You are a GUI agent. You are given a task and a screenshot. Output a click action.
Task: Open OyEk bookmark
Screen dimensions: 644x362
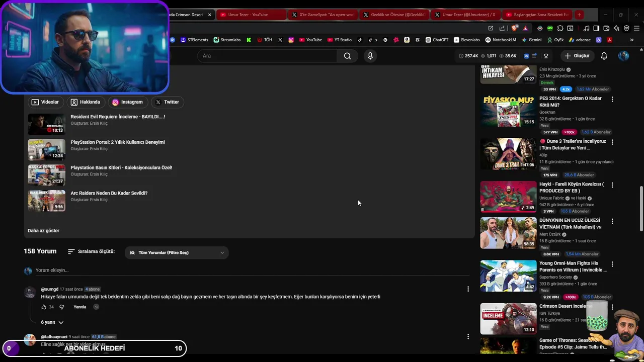pyautogui.click(x=555, y=40)
